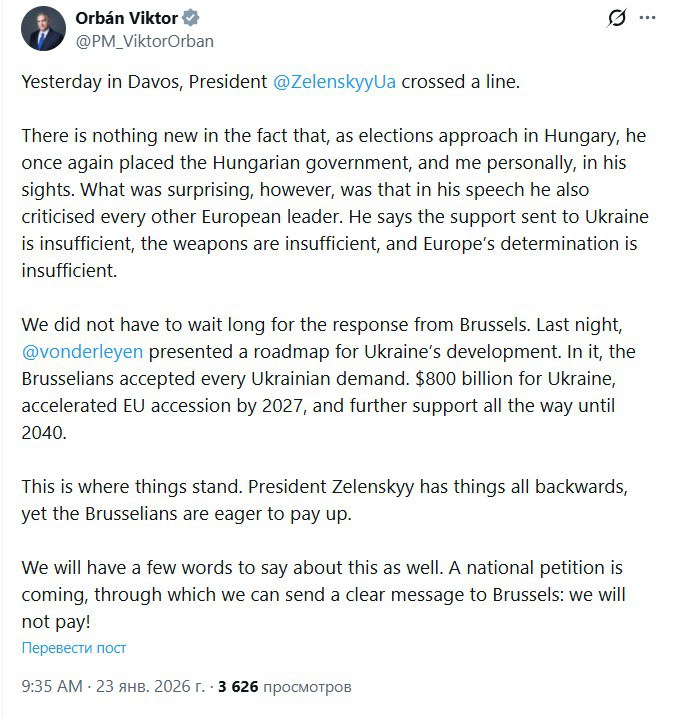Click the '3 626 просмотров' view count
The width and height of the screenshot is (676, 718).
click(x=285, y=688)
